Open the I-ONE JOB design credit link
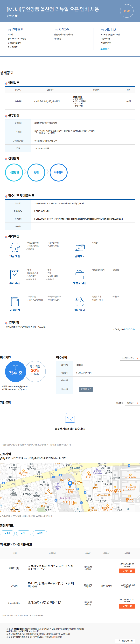 pos(130,329)
